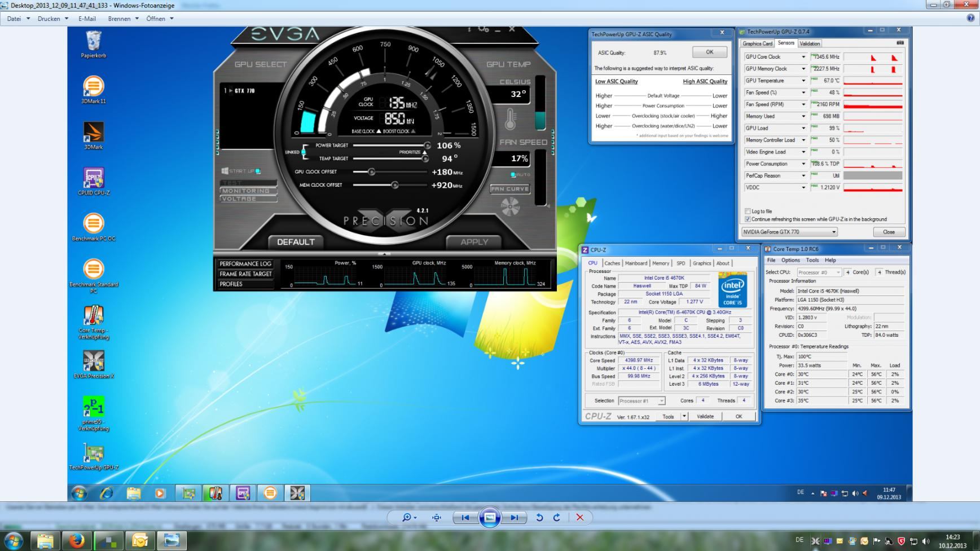The image size is (980, 551).
Task: Click the Papierkorb desktop icon
Action: [93, 45]
